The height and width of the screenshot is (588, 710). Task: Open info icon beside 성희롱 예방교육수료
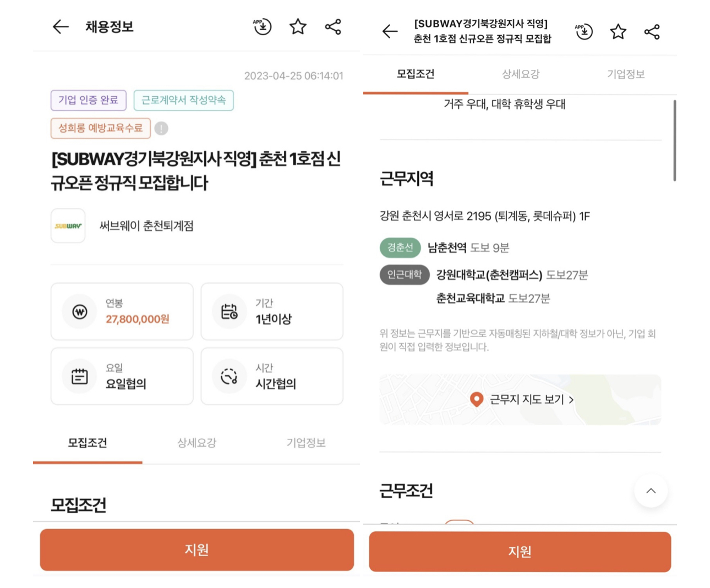click(x=161, y=128)
